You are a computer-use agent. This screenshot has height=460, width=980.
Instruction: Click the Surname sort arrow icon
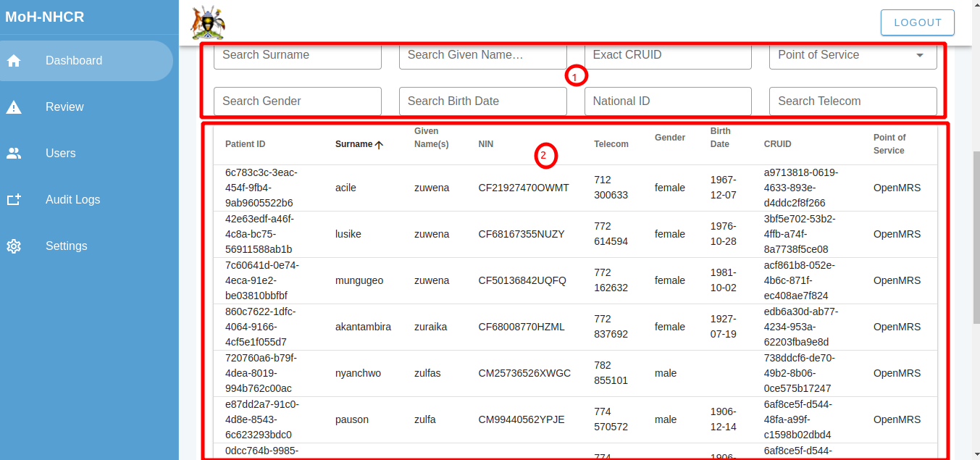click(379, 144)
